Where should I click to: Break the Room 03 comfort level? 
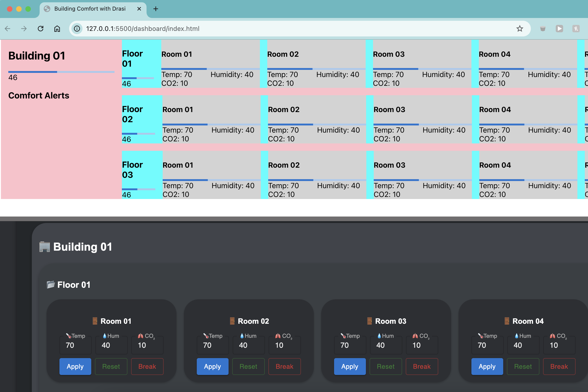pyautogui.click(x=422, y=366)
